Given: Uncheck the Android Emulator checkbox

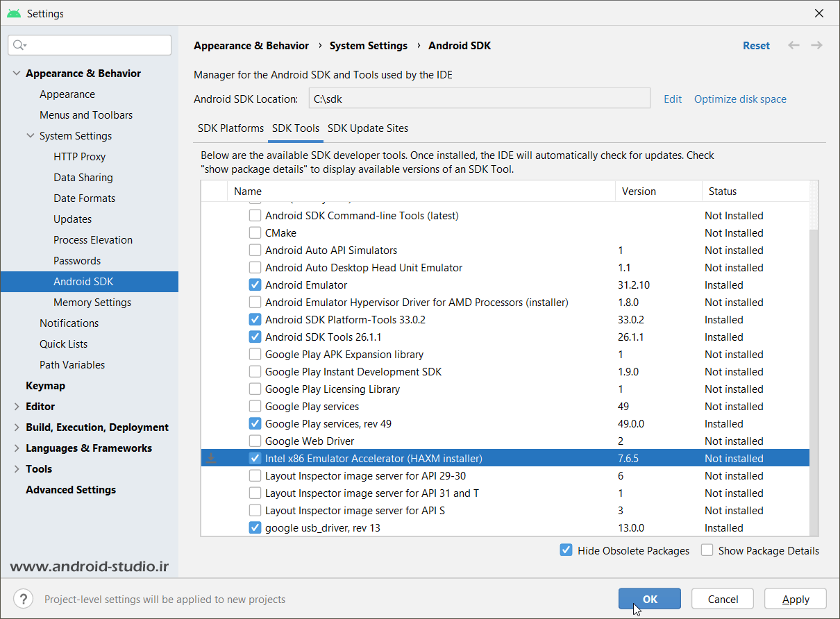Looking at the screenshot, I should (255, 285).
